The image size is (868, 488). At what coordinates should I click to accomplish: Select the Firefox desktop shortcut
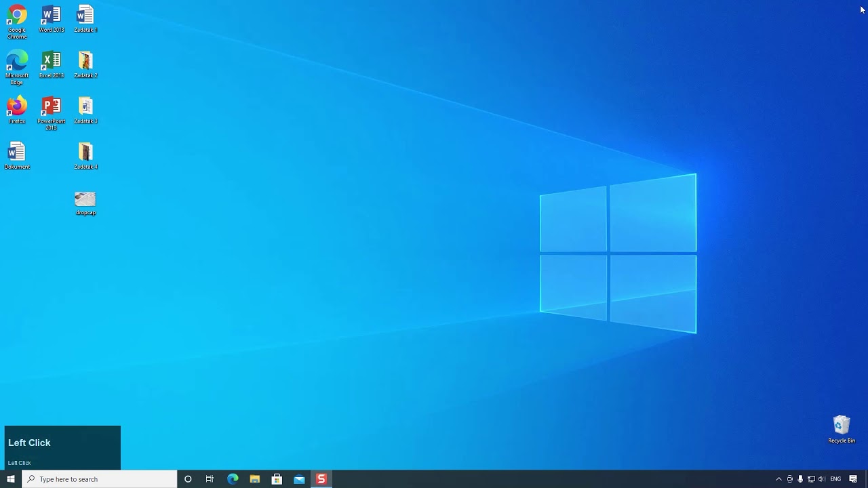point(17,110)
